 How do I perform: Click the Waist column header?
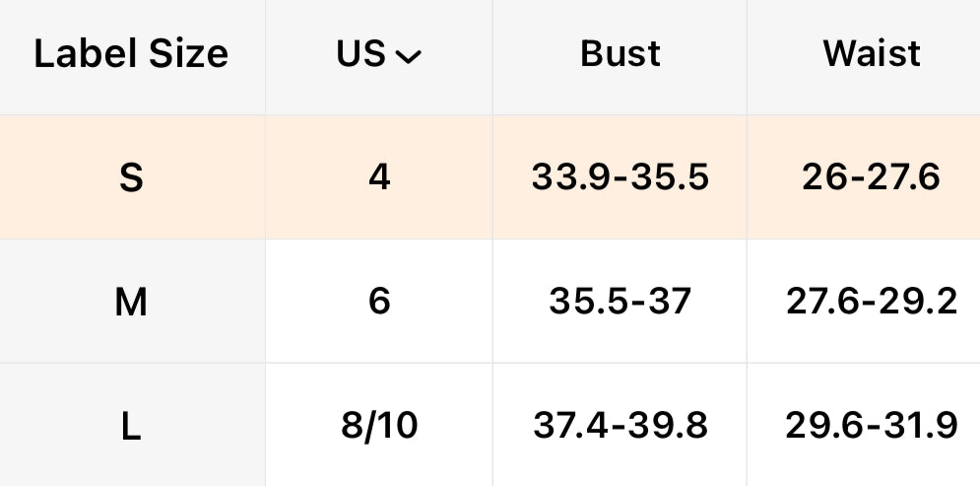tap(872, 54)
